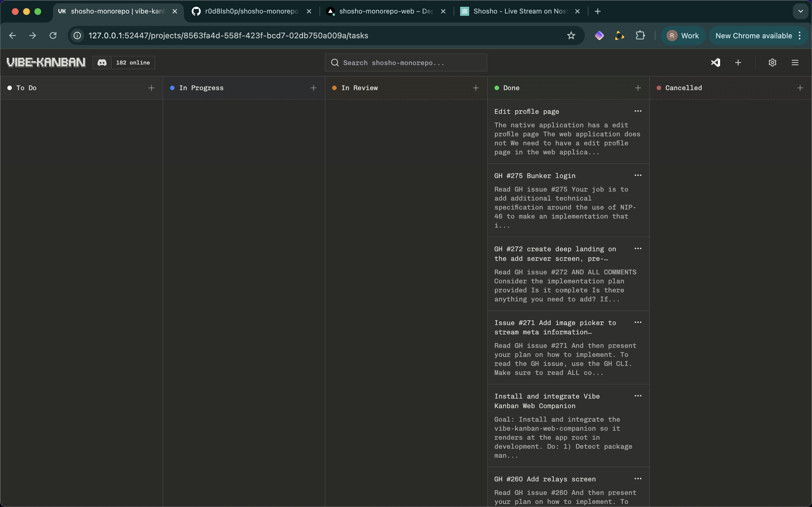Open project in VS Code icon
This screenshot has width=812, height=507.
[715, 63]
